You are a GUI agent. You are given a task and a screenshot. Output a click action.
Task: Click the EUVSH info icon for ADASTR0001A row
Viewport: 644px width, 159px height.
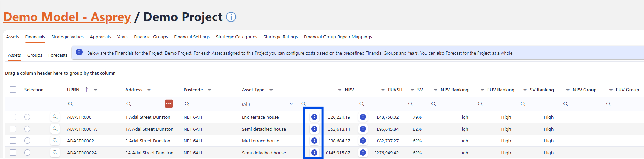click(363, 129)
